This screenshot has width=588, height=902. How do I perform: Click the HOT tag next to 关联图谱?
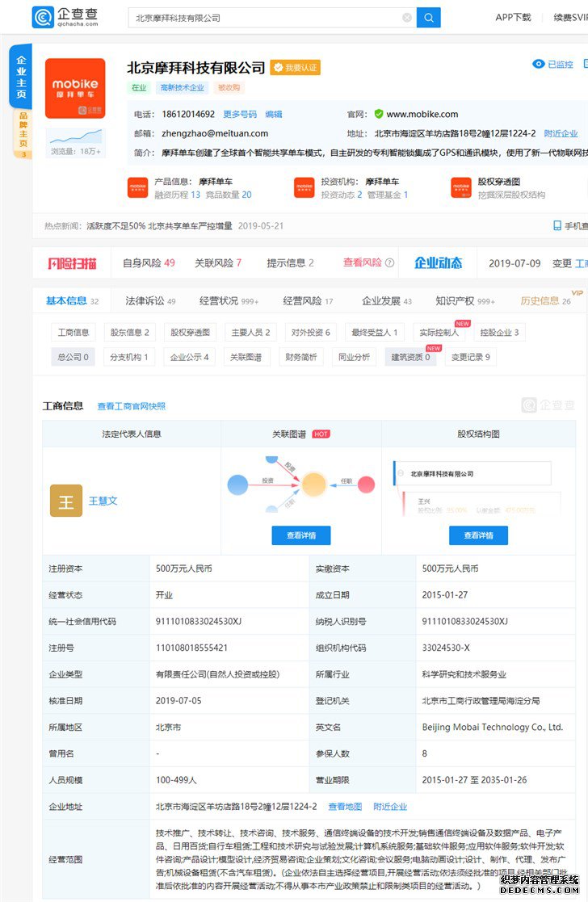click(321, 434)
